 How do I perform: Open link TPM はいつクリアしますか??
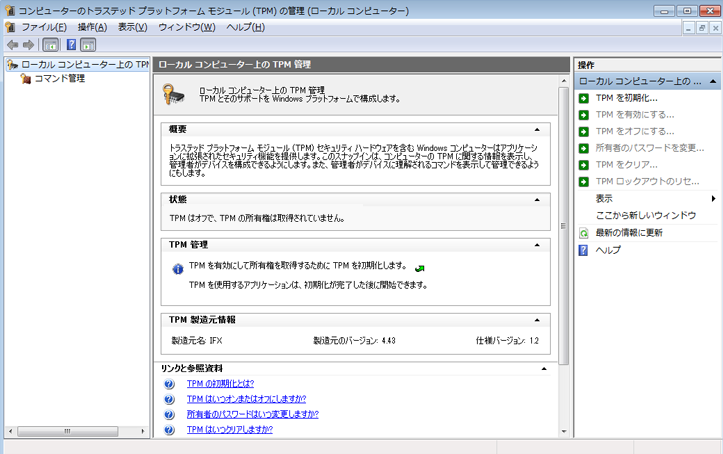pyautogui.click(x=229, y=429)
